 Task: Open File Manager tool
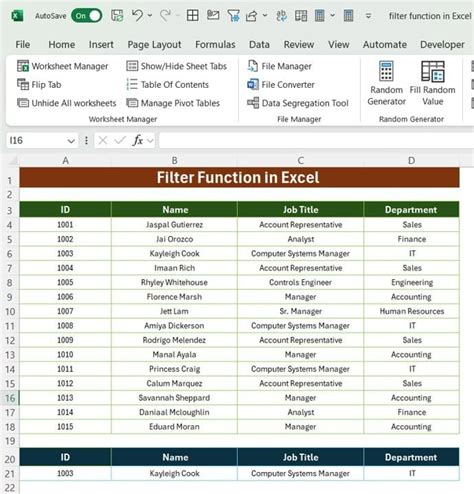click(279, 66)
